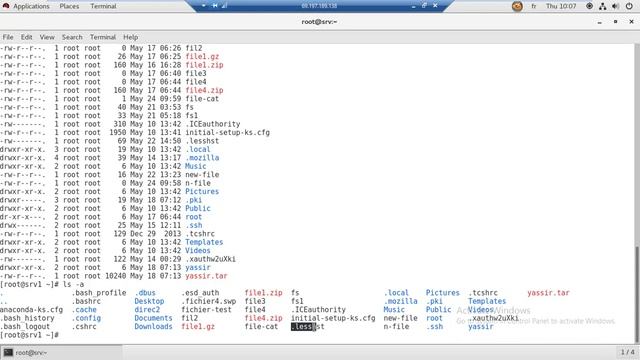Open the Thu 10:07 clock calendar
The width and height of the screenshot is (640, 360).
[561, 6]
